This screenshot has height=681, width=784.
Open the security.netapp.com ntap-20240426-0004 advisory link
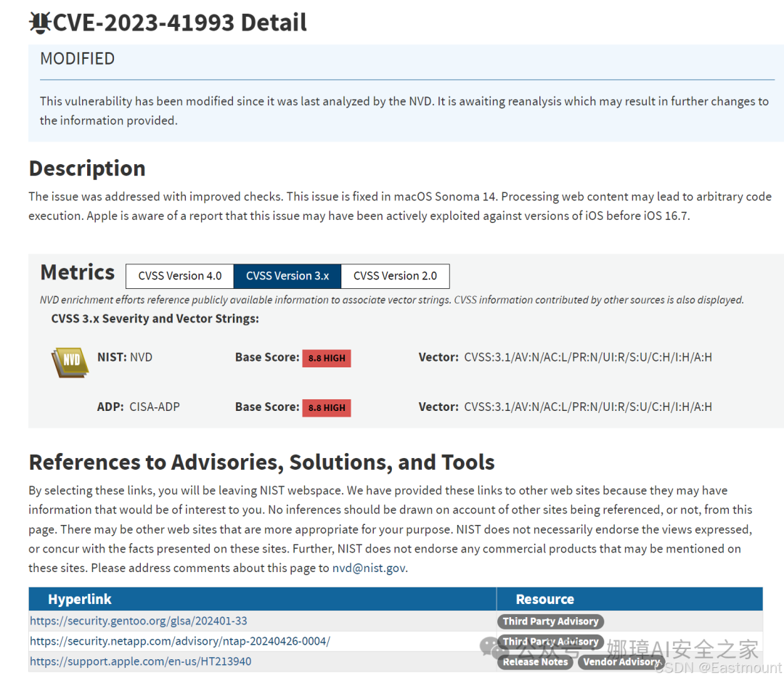click(x=180, y=641)
